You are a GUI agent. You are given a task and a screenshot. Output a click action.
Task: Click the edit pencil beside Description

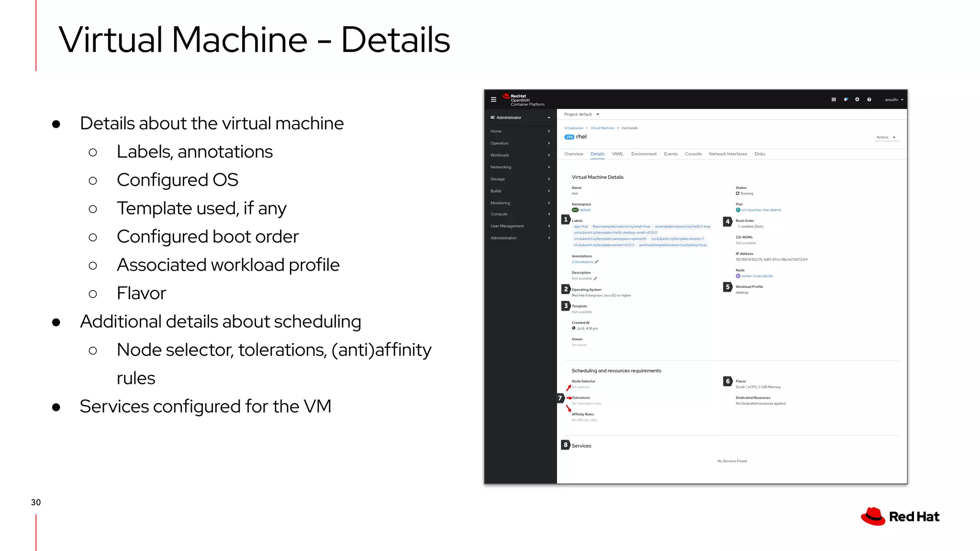point(595,278)
